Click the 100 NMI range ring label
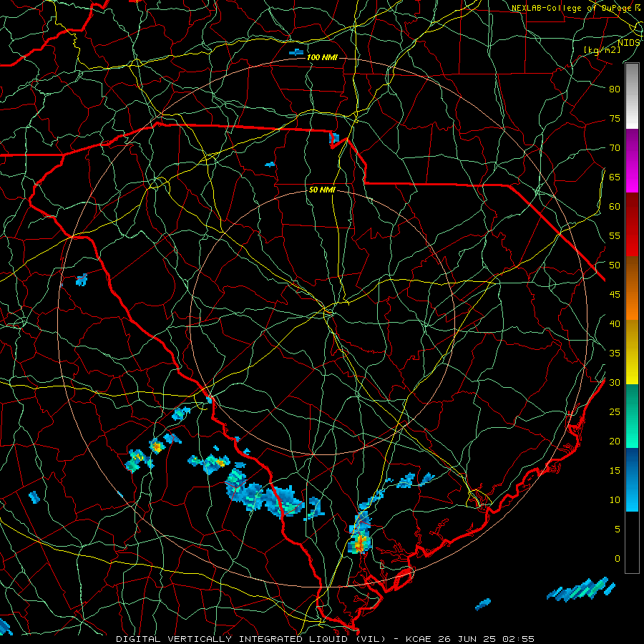 322,57
